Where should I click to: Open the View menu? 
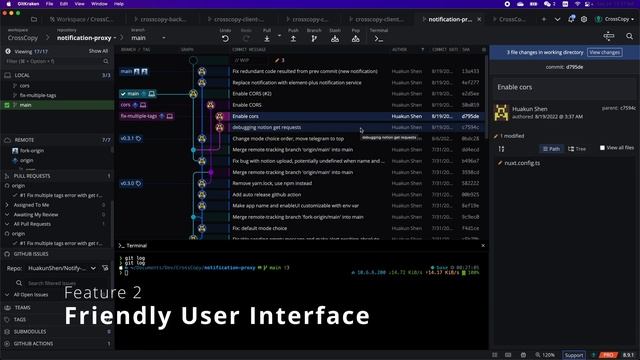click(x=79, y=4)
